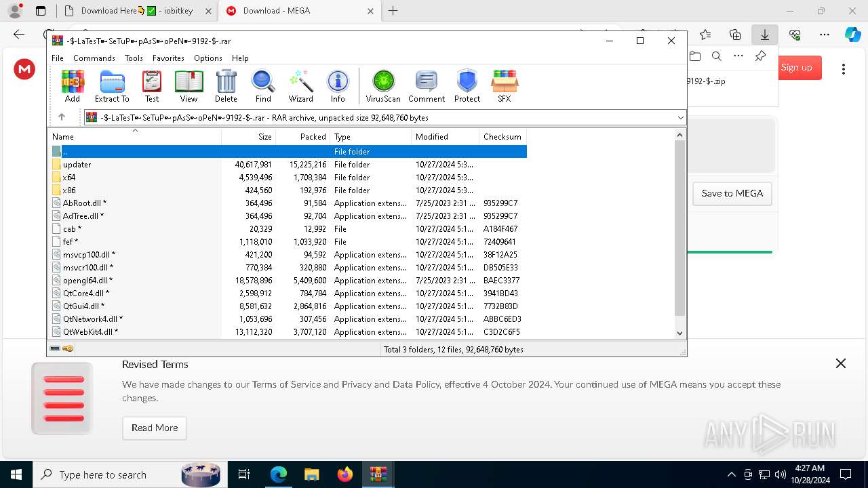Click the Delete trash icon
This screenshot has height=488, width=868.
click(x=226, y=86)
